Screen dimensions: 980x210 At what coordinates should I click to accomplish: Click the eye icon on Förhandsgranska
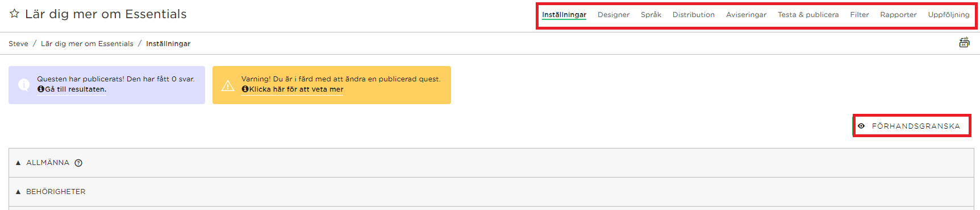pyautogui.click(x=861, y=126)
